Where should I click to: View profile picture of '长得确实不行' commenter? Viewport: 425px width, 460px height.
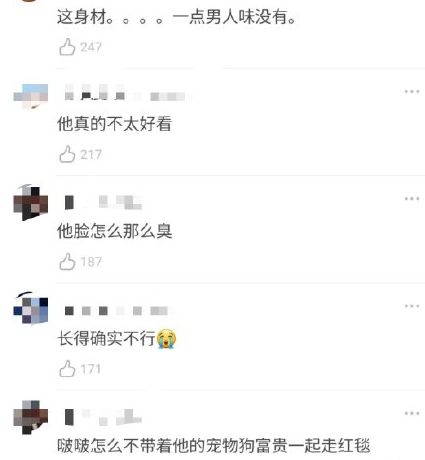(31, 309)
